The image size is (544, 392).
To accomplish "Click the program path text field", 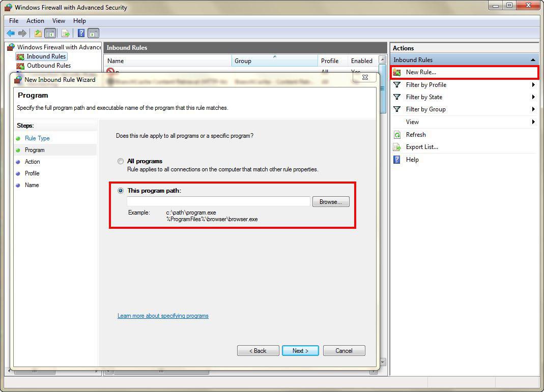I will click(x=219, y=201).
